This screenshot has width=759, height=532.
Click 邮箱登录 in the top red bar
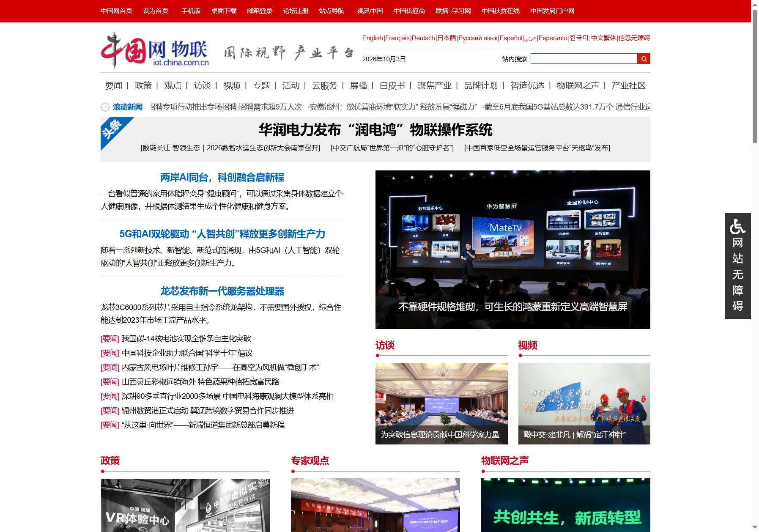[260, 11]
